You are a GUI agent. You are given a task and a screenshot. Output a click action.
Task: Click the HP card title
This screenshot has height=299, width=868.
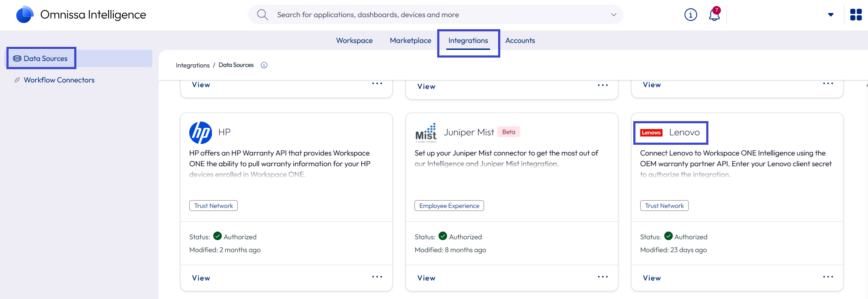(x=224, y=132)
